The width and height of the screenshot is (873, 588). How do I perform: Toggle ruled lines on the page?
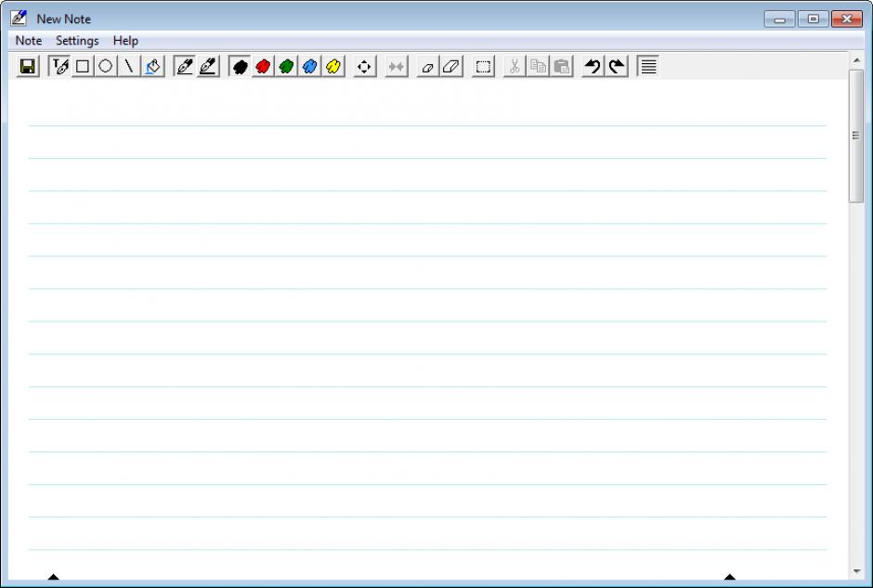click(x=648, y=67)
